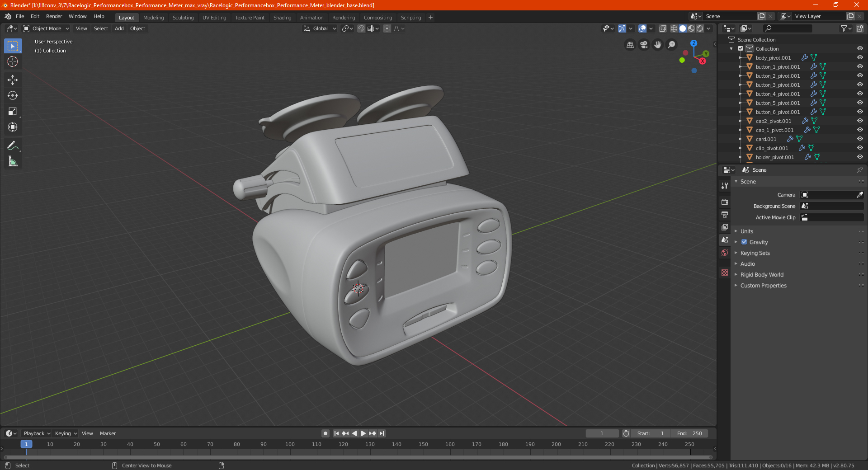Viewport: 868px width, 470px height.
Task: Toggle viewport gizmos button
Action: [x=622, y=28]
